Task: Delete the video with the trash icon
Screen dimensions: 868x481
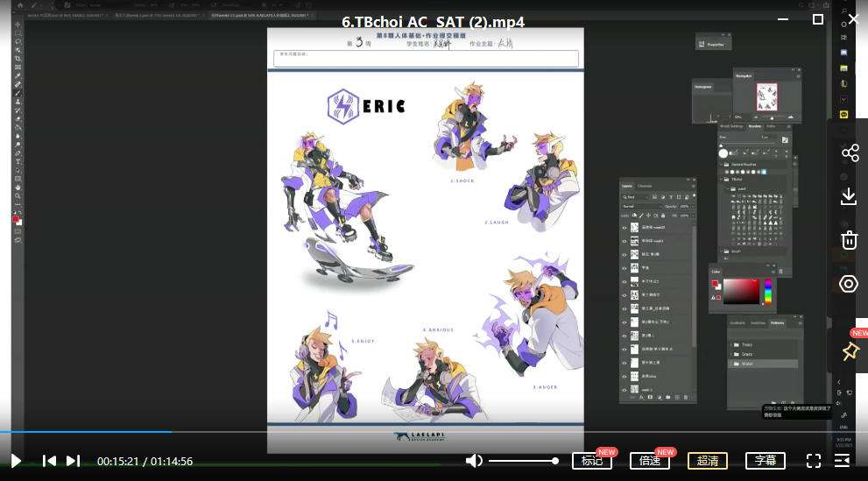Action: tap(849, 240)
